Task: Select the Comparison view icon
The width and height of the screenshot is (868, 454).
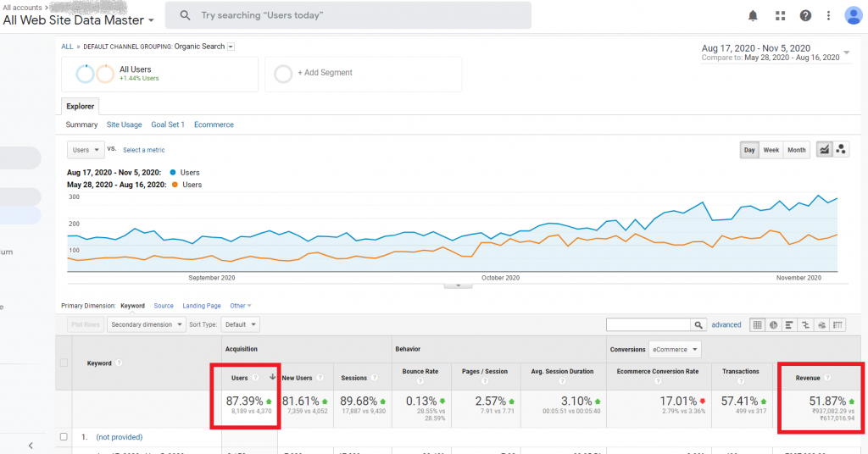Action: [805, 324]
